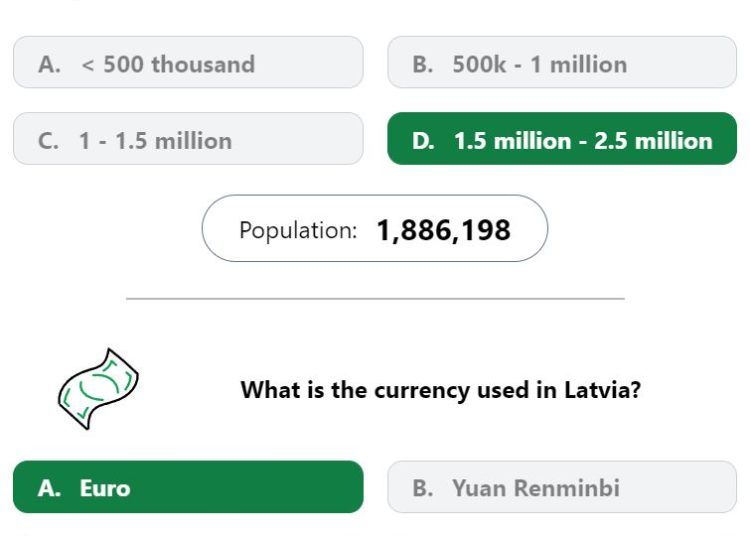Click letter "A." beside Euro
Screen dimensions: 750x536
pos(49,489)
